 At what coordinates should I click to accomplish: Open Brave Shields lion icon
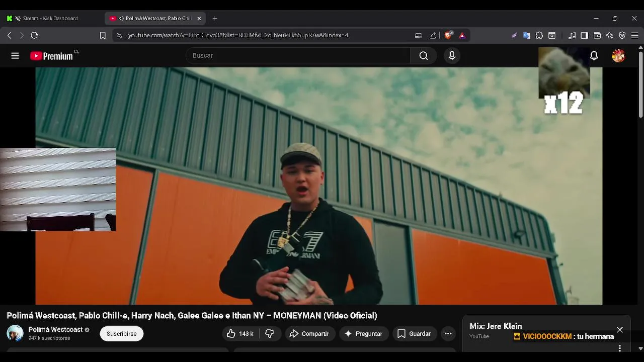(448, 35)
